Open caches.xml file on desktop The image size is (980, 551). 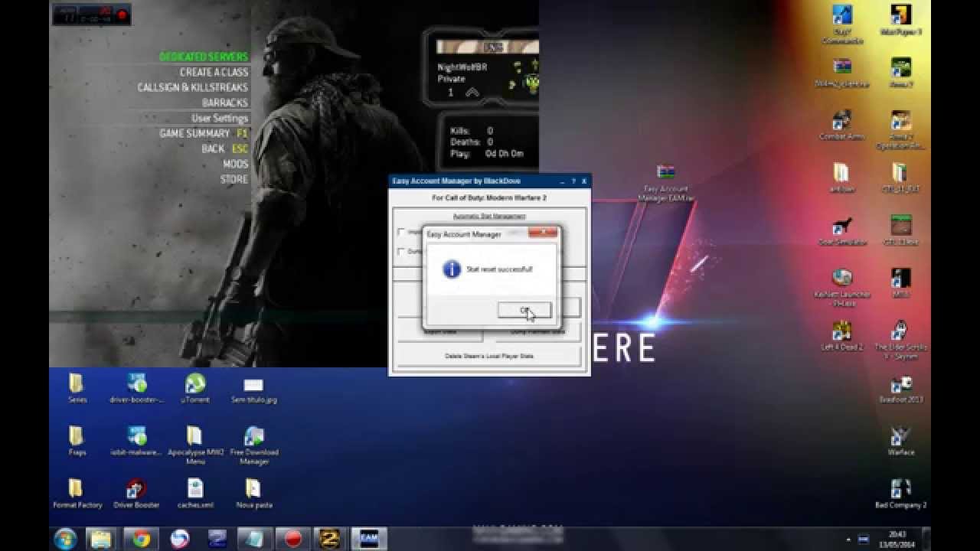[x=195, y=494]
